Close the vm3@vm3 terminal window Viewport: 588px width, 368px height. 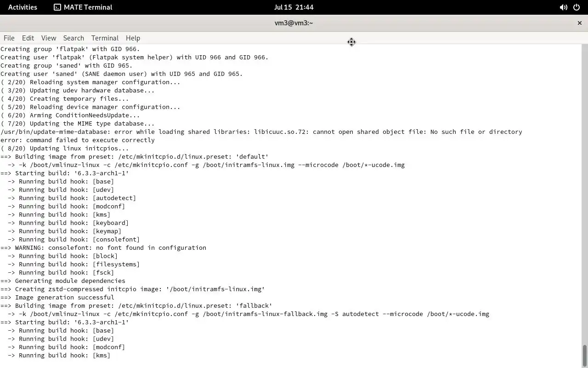coord(579,23)
